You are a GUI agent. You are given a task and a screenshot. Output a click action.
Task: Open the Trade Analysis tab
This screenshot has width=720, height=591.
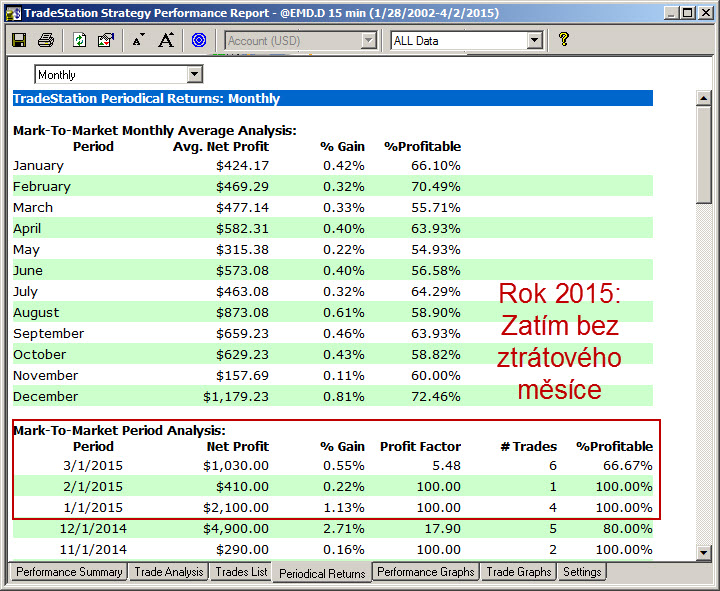click(x=169, y=572)
